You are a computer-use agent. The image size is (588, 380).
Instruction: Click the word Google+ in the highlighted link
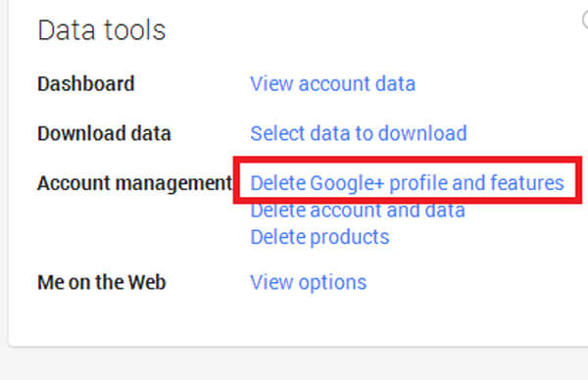click(x=347, y=183)
